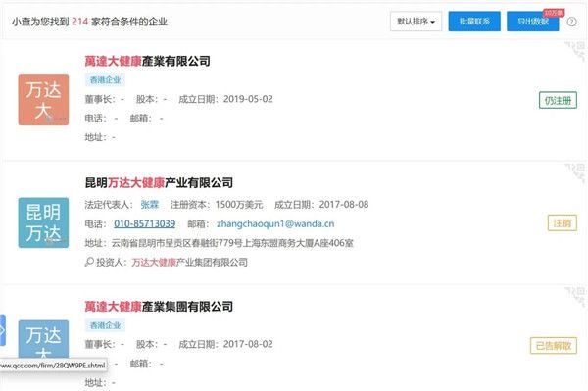Open 萬達大健康產業有限公司 company page

(147, 61)
